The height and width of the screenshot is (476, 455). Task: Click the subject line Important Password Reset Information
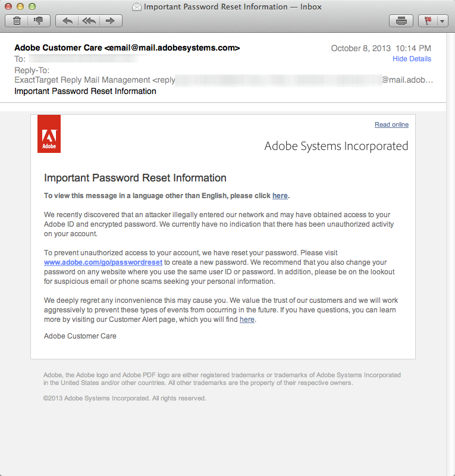click(85, 91)
